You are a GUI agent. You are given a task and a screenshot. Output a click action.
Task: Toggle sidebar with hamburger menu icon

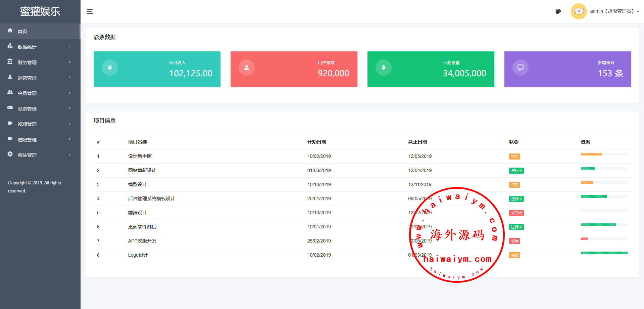click(90, 11)
